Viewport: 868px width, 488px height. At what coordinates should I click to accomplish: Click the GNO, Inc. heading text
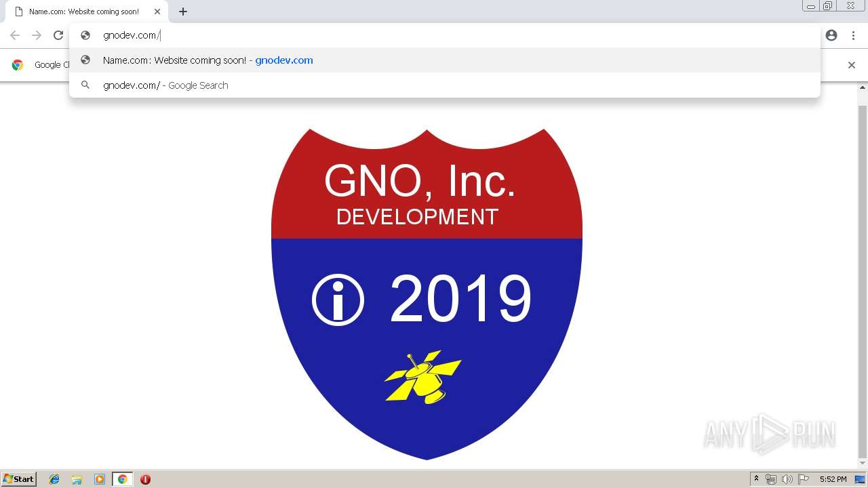(x=420, y=181)
